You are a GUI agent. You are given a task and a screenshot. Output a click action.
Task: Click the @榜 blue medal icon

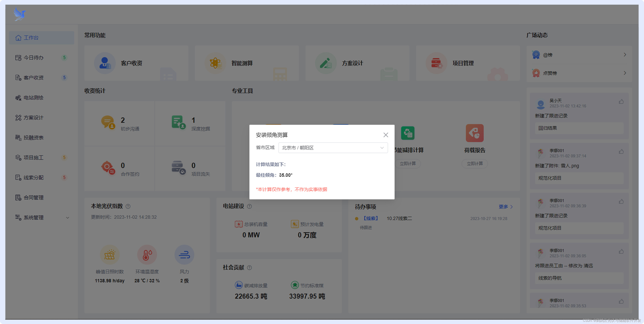pos(536,55)
